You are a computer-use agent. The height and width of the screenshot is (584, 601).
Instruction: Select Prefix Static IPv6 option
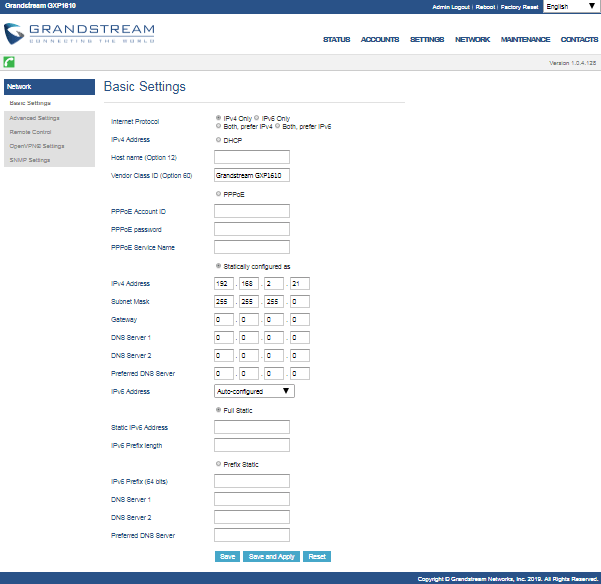(x=218, y=464)
